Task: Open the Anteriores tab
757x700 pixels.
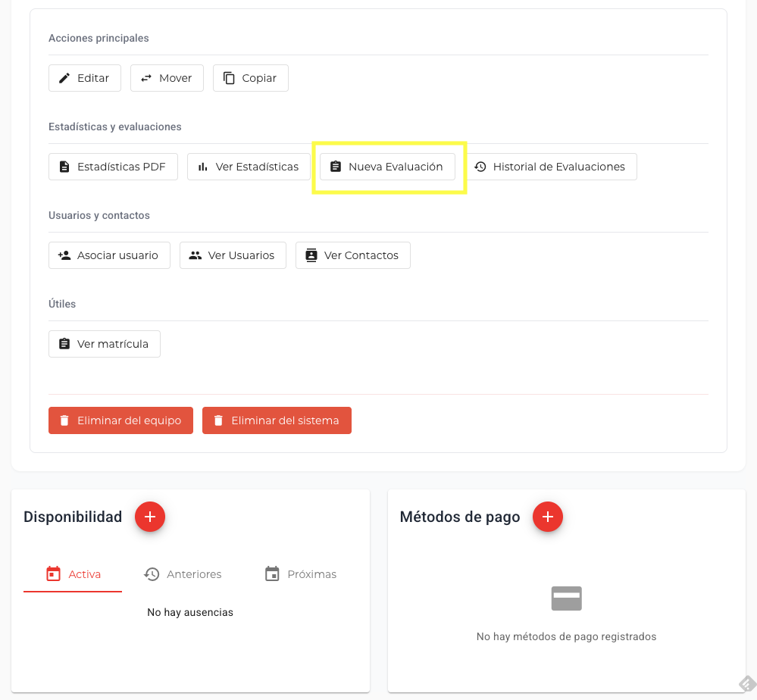Action: point(182,573)
